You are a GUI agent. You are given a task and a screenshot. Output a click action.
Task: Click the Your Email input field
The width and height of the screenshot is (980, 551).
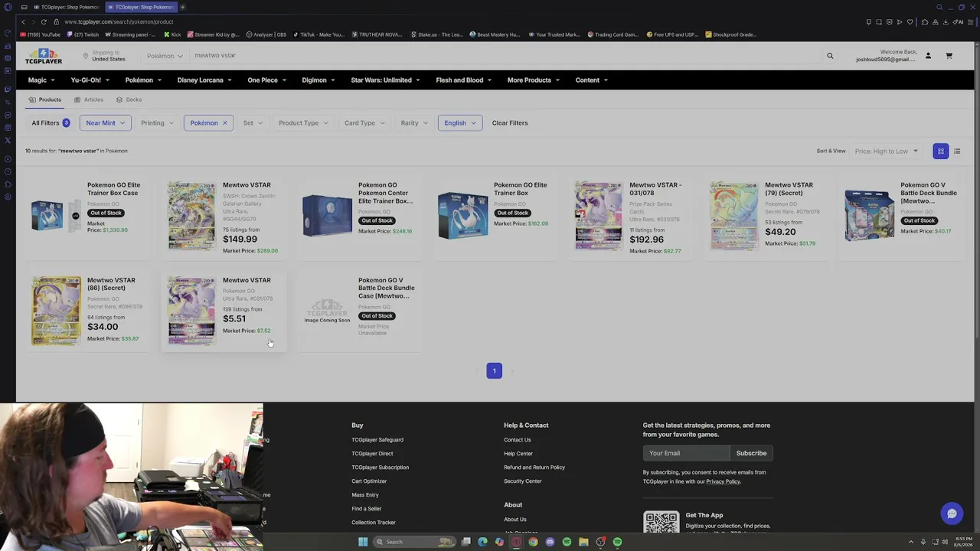687,453
